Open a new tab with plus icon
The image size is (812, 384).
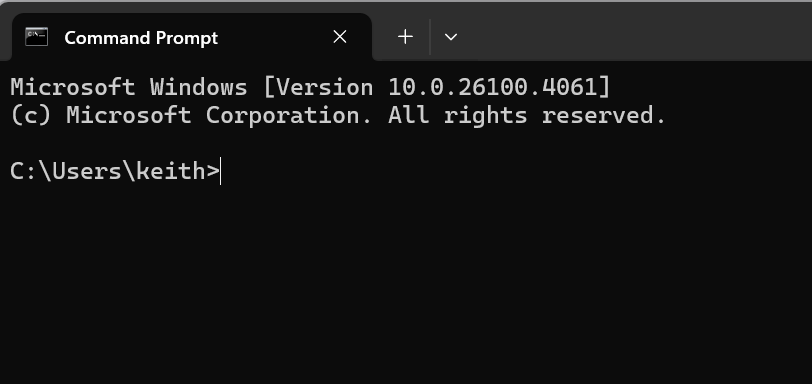[405, 37]
